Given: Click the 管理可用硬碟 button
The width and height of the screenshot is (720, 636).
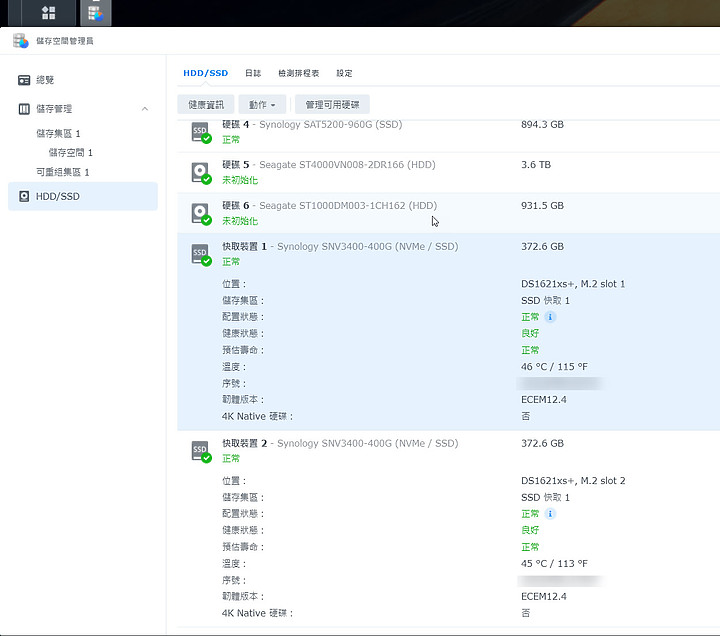Looking at the screenshot, I should 332,105.
